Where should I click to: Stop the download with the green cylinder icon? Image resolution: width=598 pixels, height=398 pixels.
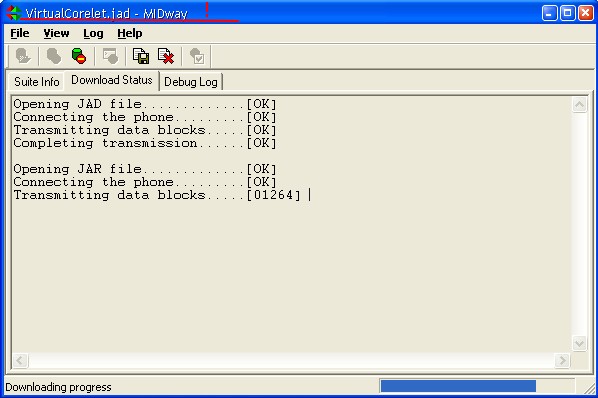pyautogui.click(x=79, y=56)
